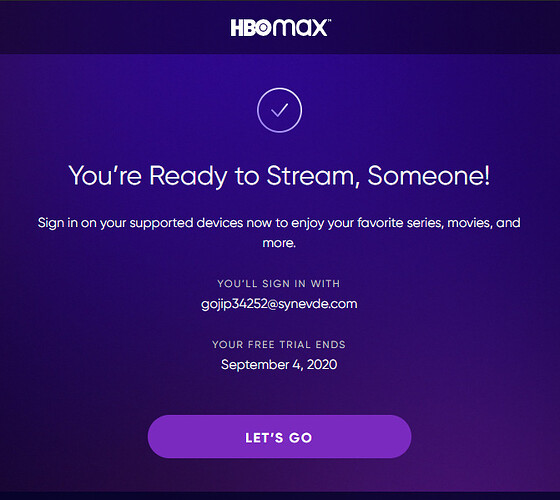Click the trademark symbol beside the logo
Image resolution: width=560 pixels, height=500 pixels.
[329, 21]
